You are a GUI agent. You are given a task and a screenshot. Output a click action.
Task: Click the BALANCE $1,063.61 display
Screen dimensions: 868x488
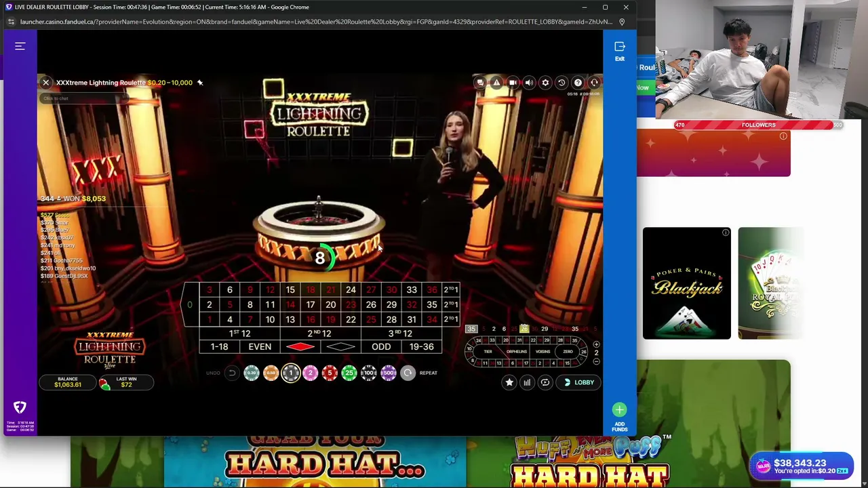[68, 382]
